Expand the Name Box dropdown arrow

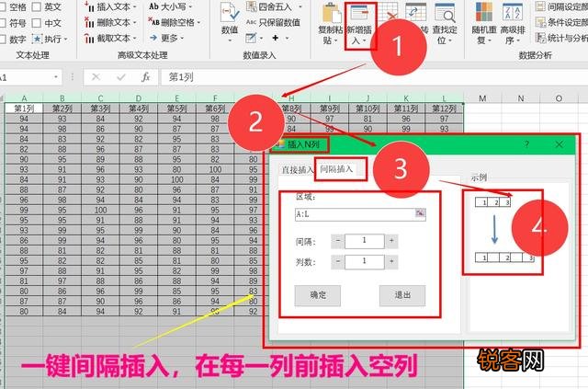(x=56, y=77)
